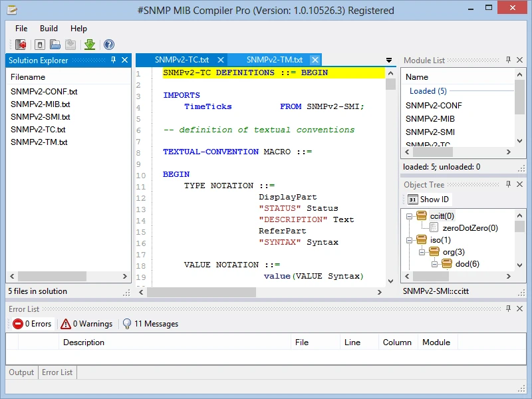Toggle the 0 Errors filter

32,324
